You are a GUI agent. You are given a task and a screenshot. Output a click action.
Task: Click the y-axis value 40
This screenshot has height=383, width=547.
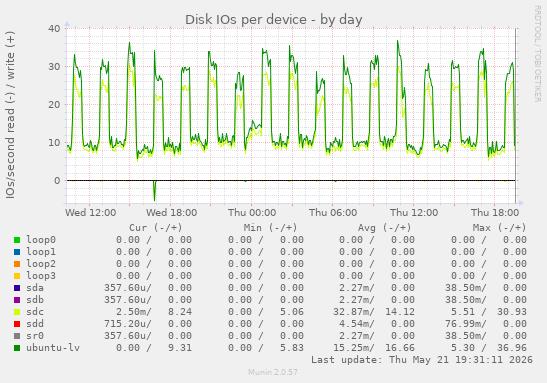[54, 28]
